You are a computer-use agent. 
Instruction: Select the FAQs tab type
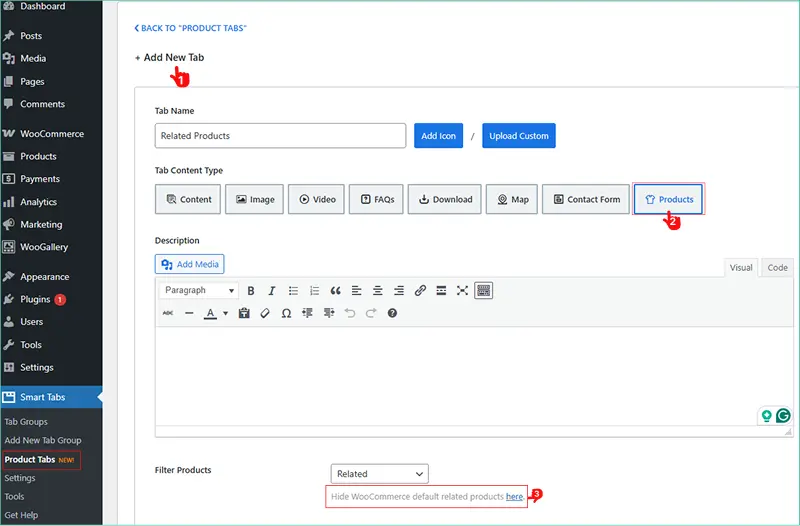click(376, 199)
